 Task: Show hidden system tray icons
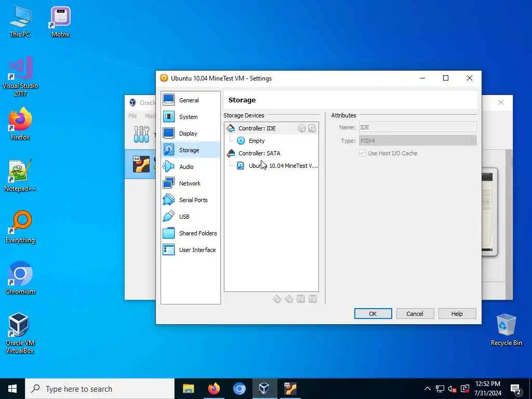tap(428, 389)
